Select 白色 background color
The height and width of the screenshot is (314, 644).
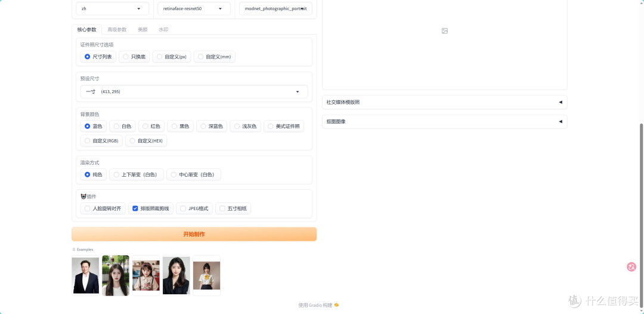pos(122,126)
